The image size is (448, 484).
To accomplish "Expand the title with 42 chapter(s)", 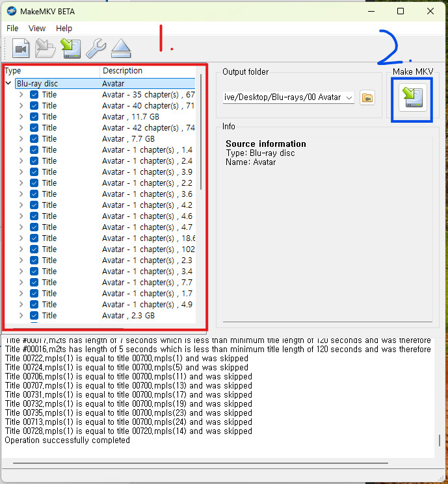I will 21,128.
